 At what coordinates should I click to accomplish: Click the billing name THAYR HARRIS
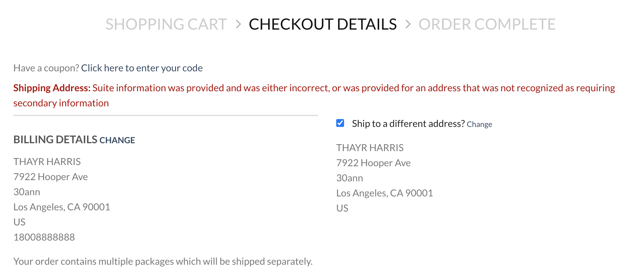[47, 162]
